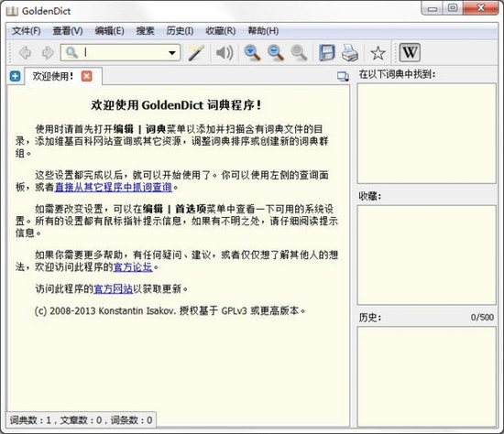The width and height of the screenshot is (504, 434).
Task: Click the speaker pronounce word icon
Action: 225,53
